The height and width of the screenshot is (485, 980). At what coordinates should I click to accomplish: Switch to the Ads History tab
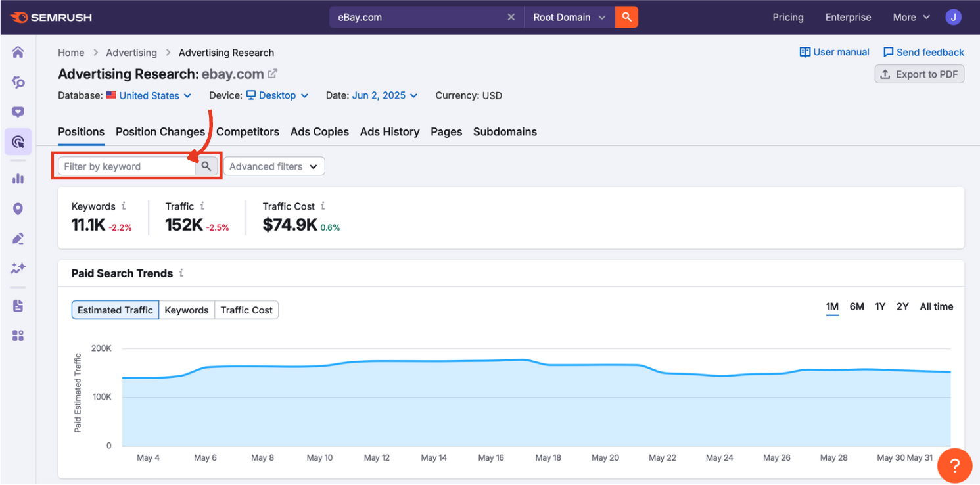coord(389,131)
